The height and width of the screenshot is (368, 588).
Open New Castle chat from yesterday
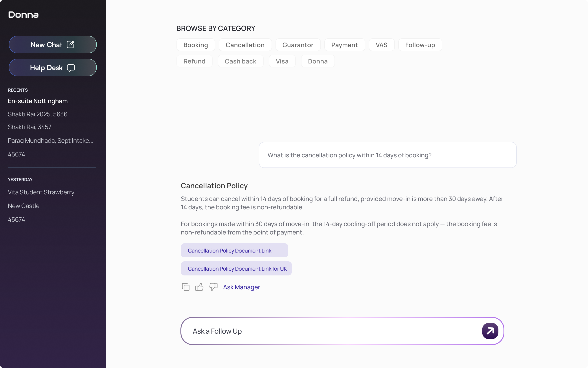24,206
